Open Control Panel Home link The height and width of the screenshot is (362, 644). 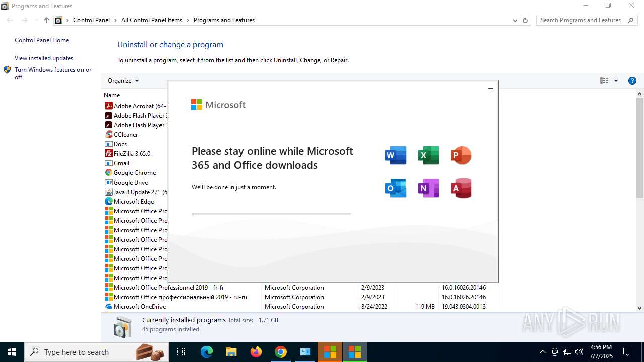point(42,40)
